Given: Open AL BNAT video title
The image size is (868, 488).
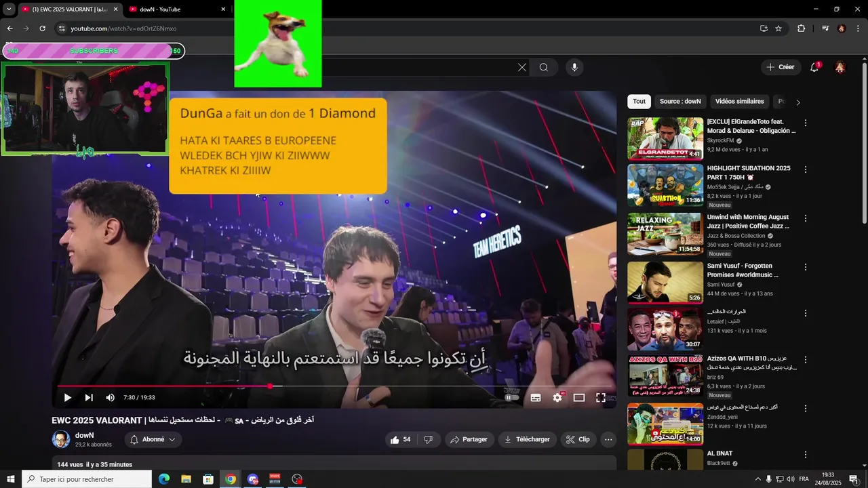Looking at the screenshot, I should pyautogui.click(x=719, y=453).
